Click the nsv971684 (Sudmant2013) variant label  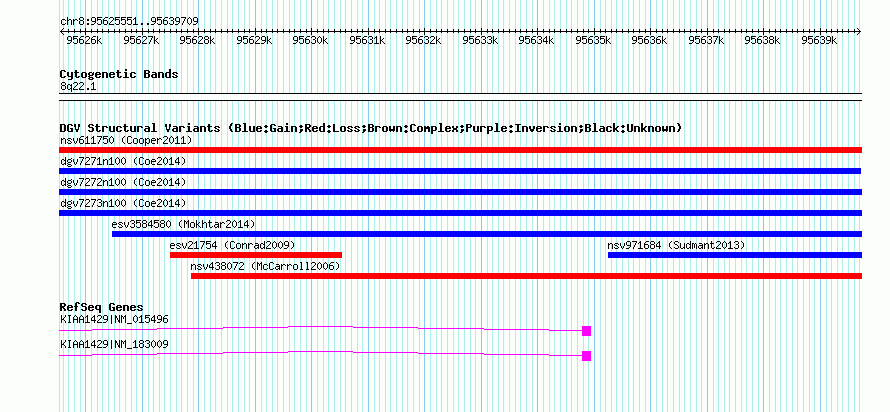tap(676, 245)
